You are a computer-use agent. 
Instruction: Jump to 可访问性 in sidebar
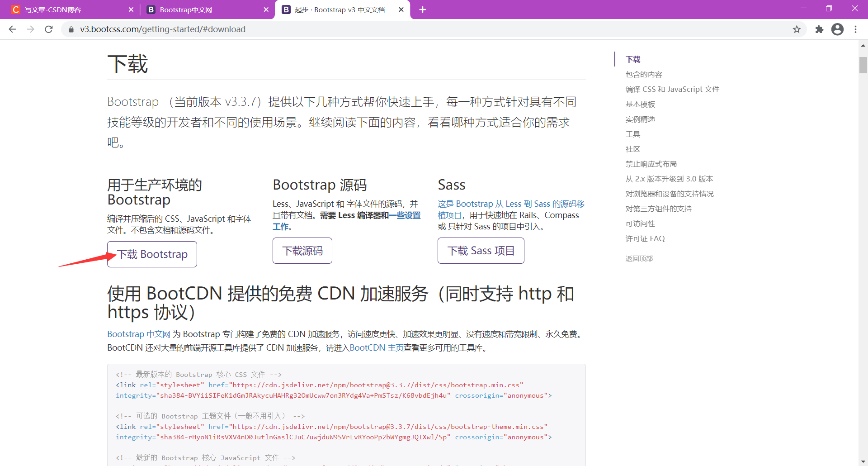640,223
